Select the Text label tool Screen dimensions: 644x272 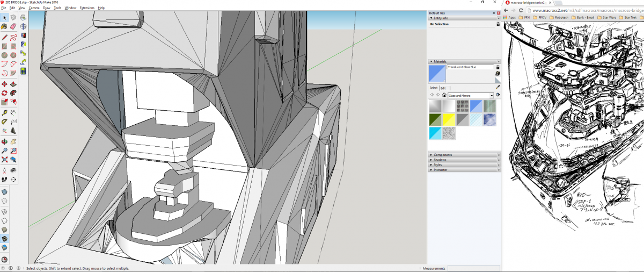13,121
